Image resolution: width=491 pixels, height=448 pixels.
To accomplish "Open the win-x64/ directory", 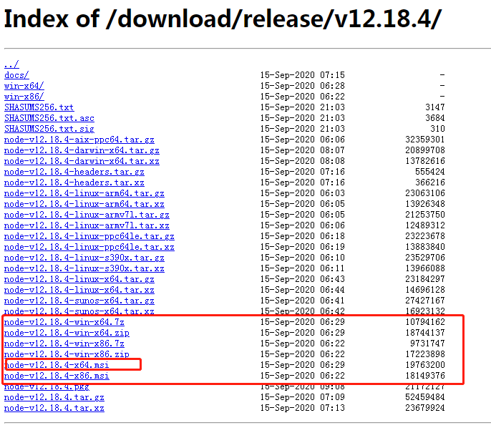I will click(x=24, y=86).
